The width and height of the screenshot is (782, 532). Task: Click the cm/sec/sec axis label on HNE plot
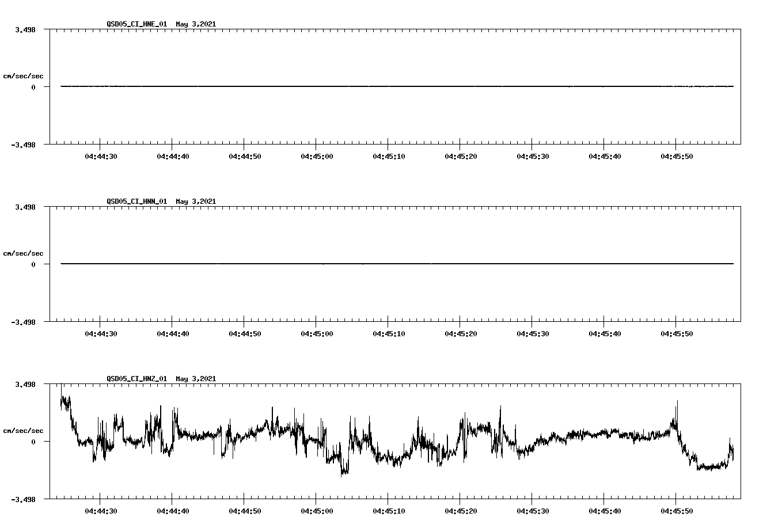(24, 75)
